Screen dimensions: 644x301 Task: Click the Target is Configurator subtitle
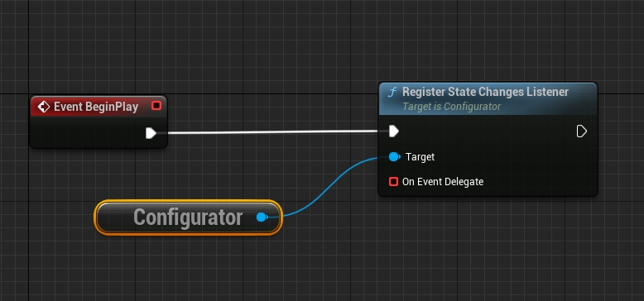(x=451, y=107)
